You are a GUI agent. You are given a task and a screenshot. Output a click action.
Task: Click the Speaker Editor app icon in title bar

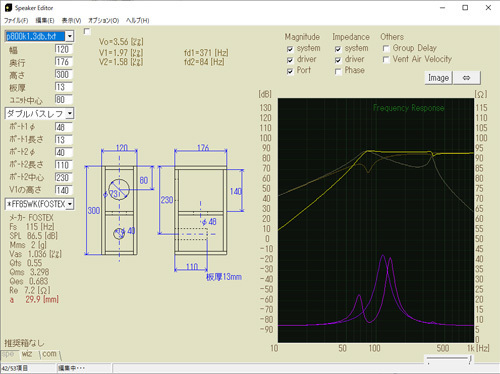[x=8, y=7]
